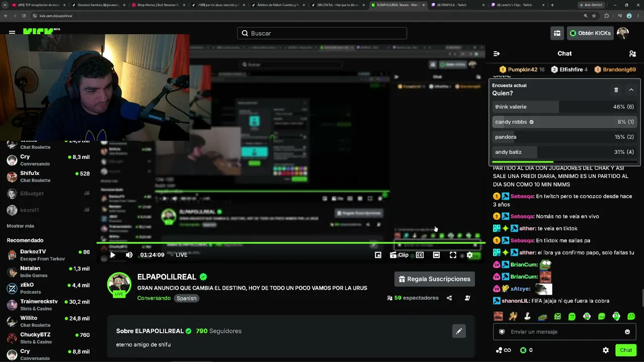The height and width of the screenshot is (362, 644).
Task: Open zEkO Podcasts channel
Action: pyautogui.click(x=48, y=288)
